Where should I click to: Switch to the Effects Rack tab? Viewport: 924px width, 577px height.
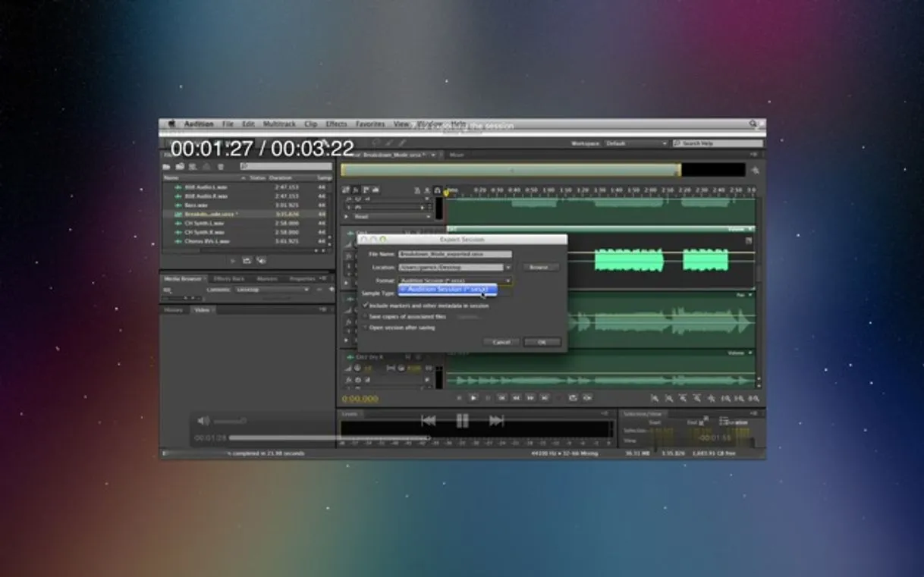coord(228,278)
